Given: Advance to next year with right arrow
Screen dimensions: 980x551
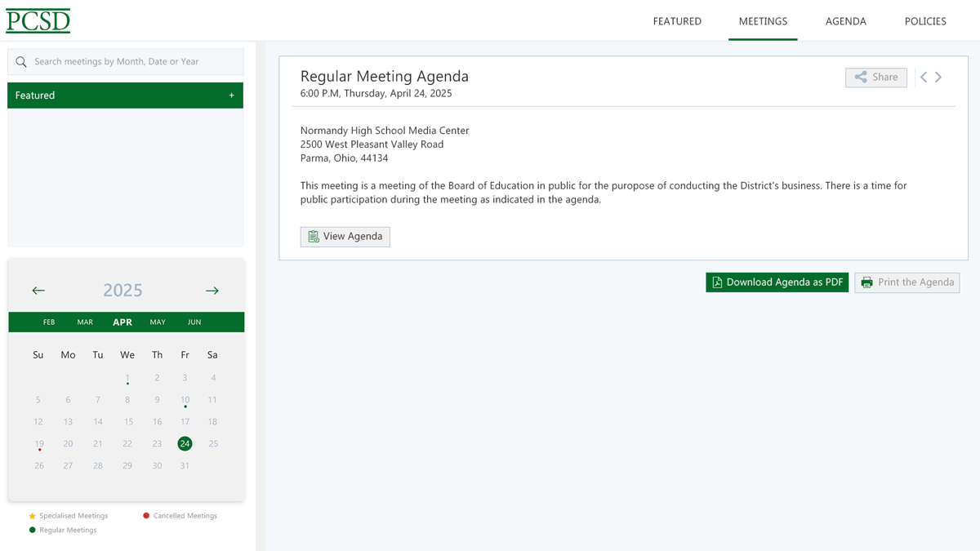Looking at the screenshot, I should pyautogui.click(x=212, y=291).
